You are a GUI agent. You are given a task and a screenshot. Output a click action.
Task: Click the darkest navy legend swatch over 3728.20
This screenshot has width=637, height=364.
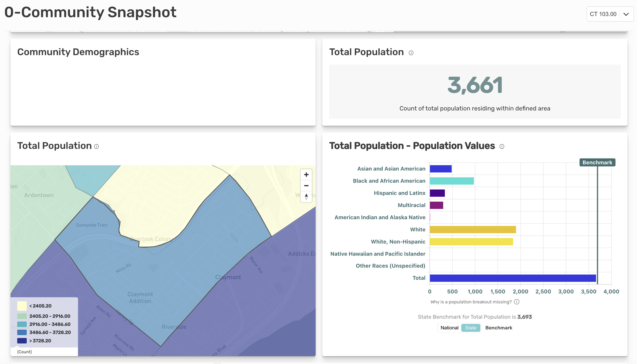(22, 341)
